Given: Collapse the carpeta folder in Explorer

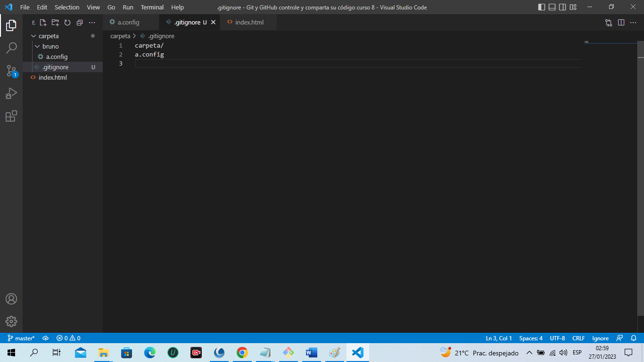Looking at the screenshot, I should [x=63, y=36].
